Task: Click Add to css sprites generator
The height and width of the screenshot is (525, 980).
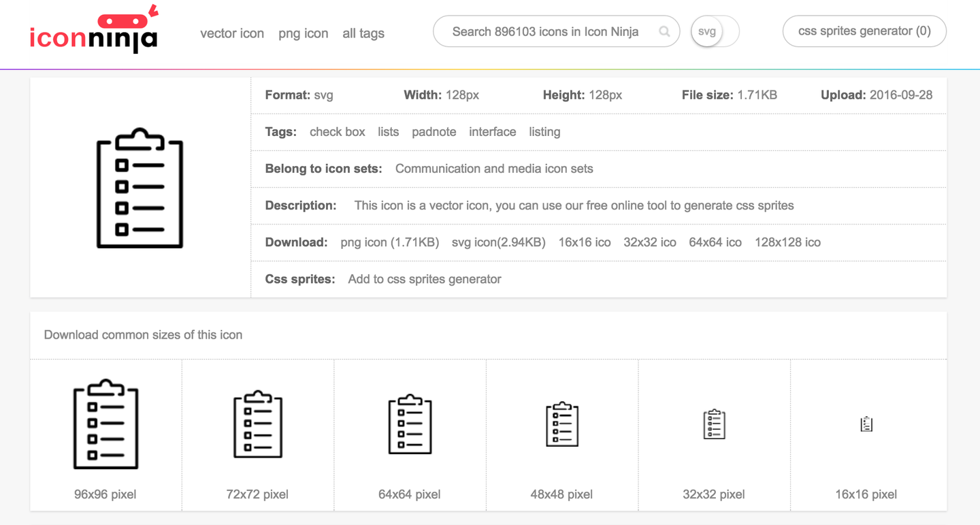Action: coord(425,279)
